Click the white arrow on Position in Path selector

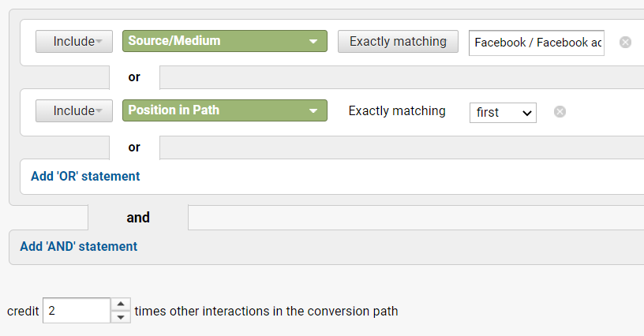click(x=313, y=111)
